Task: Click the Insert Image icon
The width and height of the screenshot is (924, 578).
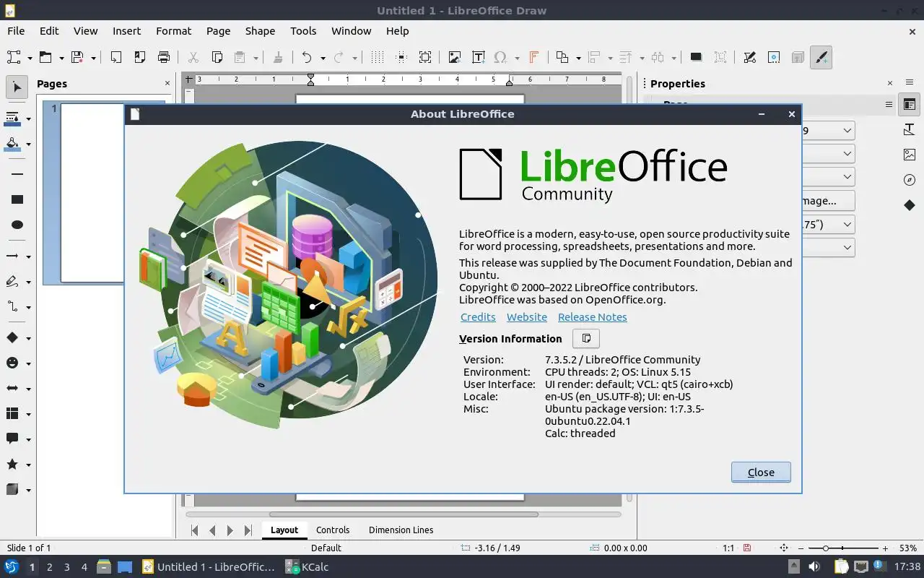Action: click(454, 57)
